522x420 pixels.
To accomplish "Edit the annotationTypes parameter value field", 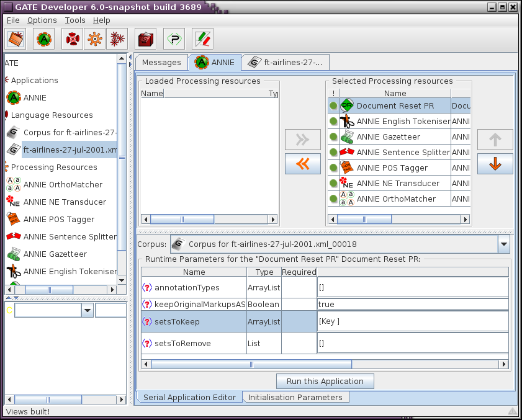I will [413, 287].
